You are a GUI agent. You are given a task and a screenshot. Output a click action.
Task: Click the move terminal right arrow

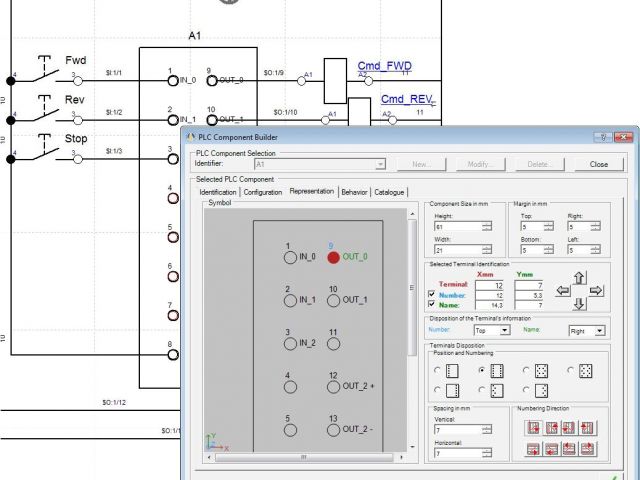click(597, 291)
